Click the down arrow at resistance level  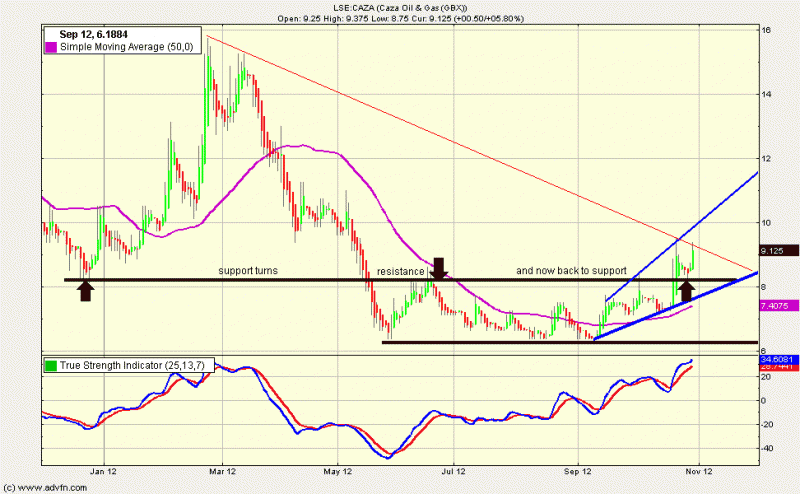(438, 268)
